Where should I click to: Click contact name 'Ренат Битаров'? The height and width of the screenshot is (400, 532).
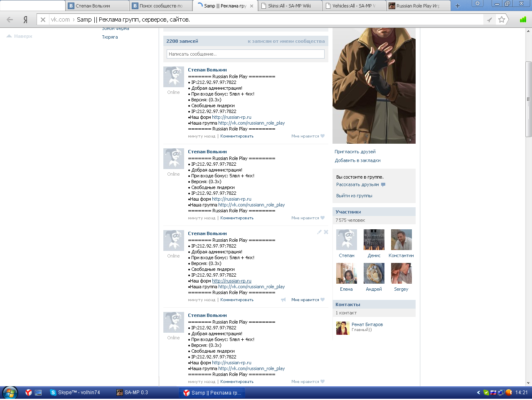367,324
